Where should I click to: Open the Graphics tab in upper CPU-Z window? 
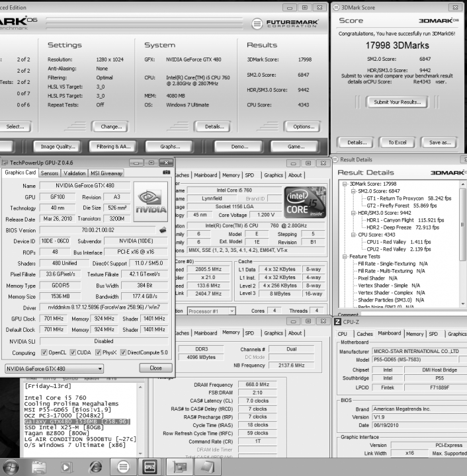(273, 175)
